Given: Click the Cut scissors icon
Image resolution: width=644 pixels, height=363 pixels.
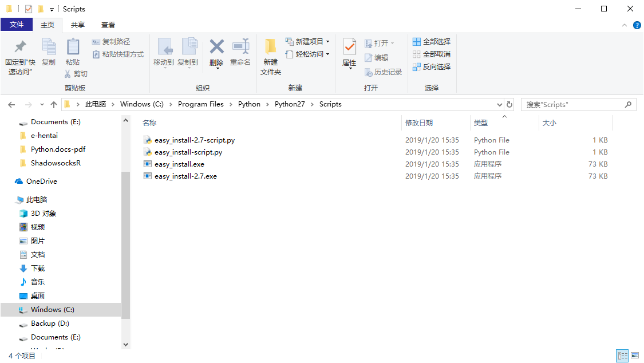Looking at the screenshot, I should click(68, 74).
